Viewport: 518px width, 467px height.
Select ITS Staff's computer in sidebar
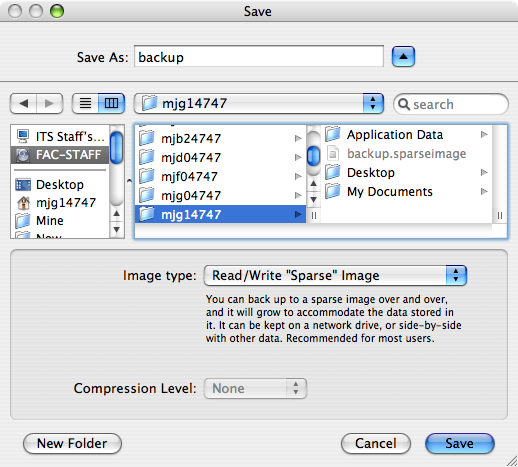60,136
